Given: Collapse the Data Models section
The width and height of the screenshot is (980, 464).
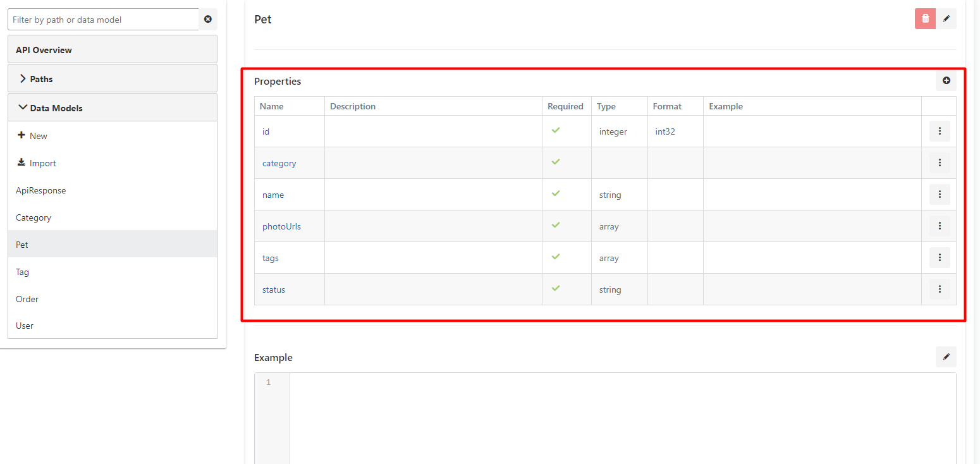Looking at the screenshot, I should point(56,108).
